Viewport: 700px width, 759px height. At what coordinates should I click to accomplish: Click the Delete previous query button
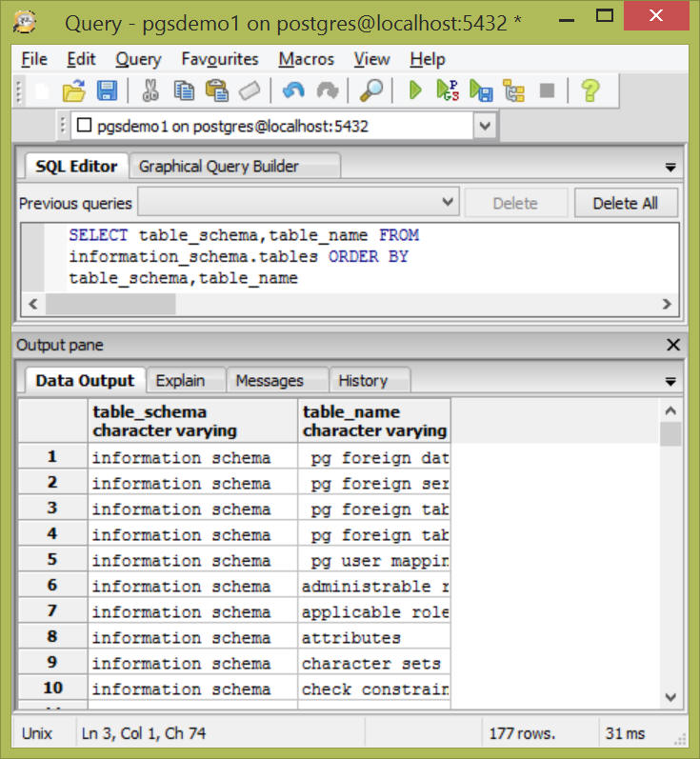click(x=515, y=203)
